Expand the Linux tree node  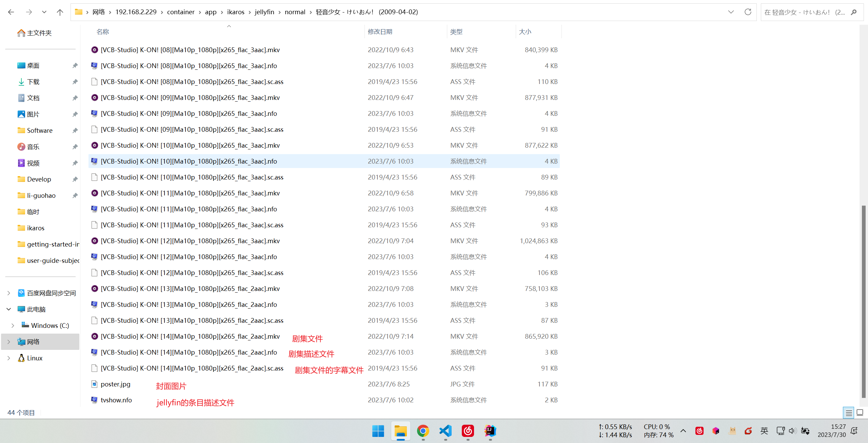tap(9, 358)
